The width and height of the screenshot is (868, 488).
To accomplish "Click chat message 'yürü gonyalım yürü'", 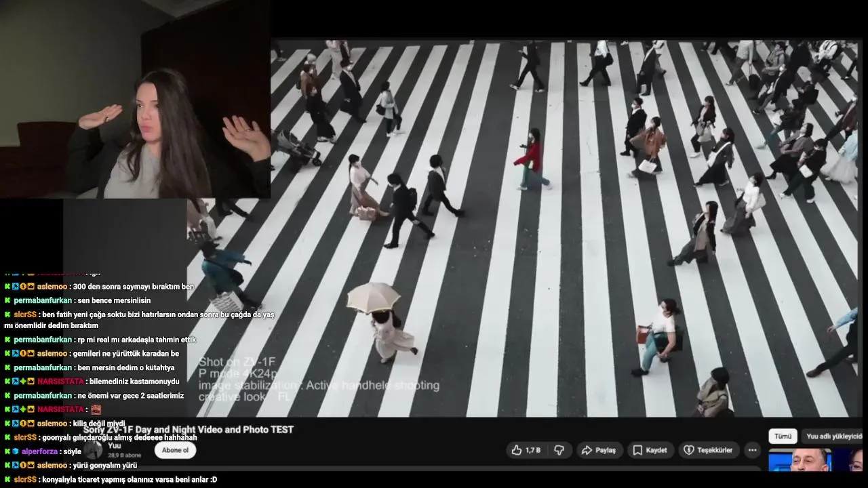I will pyautogui.click(x=104, y=466).
